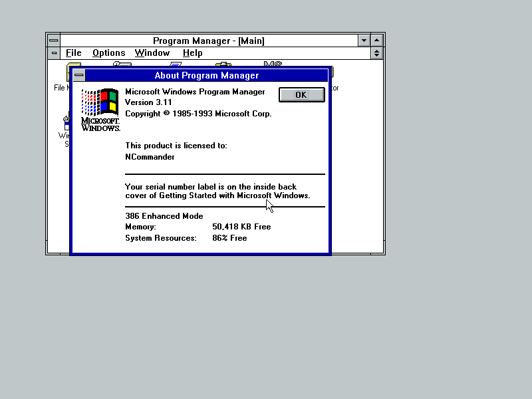Click the 50,418 KB Free memory value
532x399 pixels.
241,227
